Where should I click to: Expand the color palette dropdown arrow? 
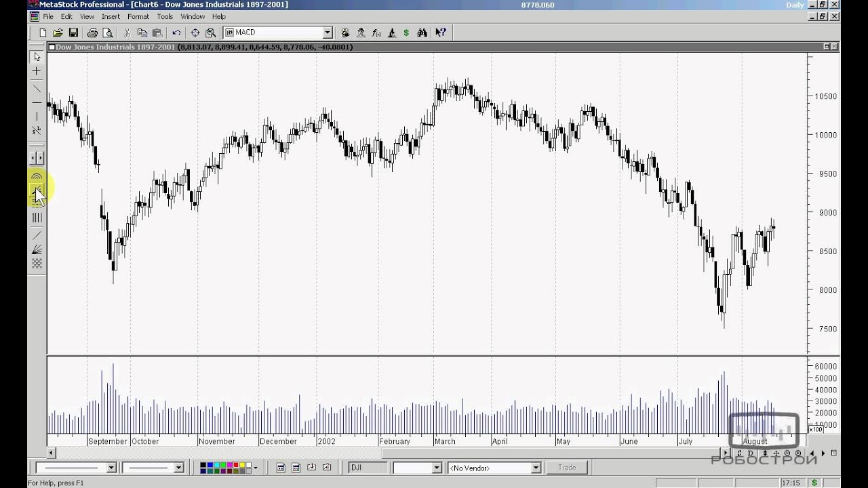click(x=256, y=468)
